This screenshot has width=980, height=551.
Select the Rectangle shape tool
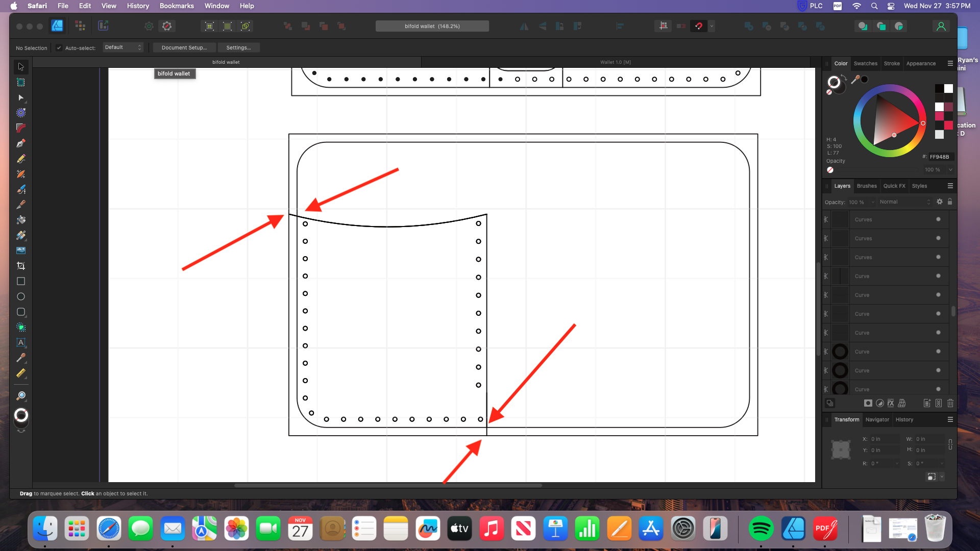pos(21,281)
